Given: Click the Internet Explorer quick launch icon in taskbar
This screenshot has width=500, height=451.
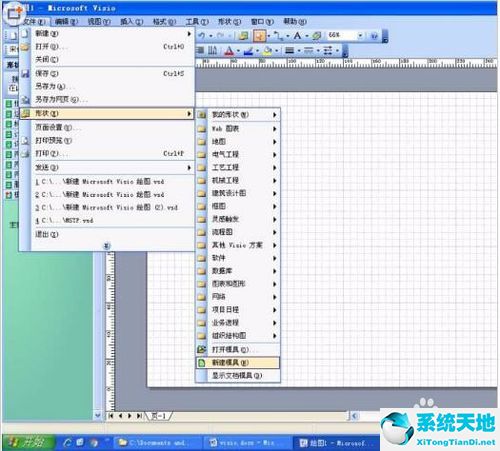Looking at the screenshot, I should pos(68,442).
